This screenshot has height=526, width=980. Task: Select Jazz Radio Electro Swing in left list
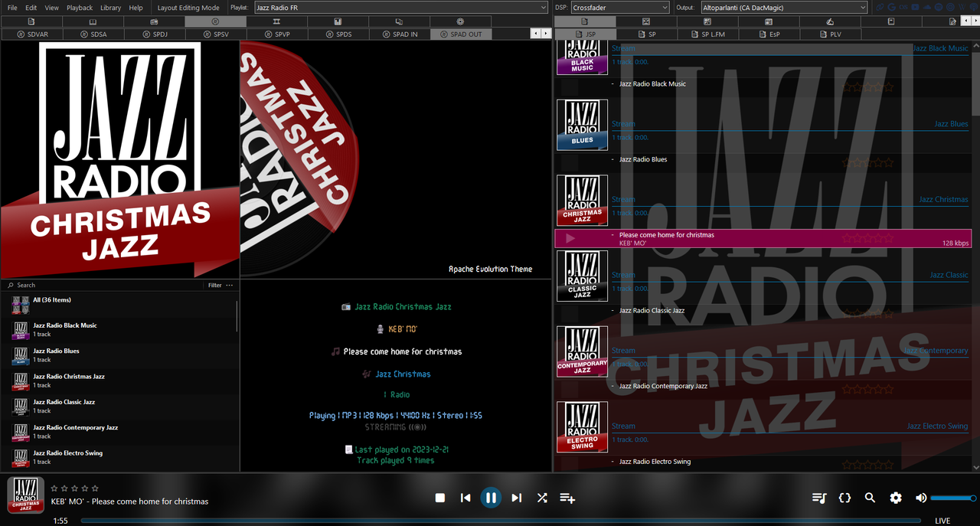pyautogui.click(x=119, y=457)
